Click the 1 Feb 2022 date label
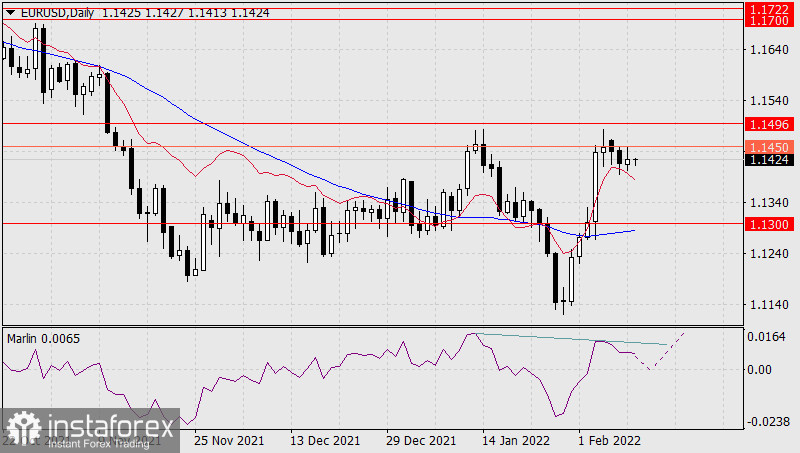800x453 pixels. click(610, 440)
